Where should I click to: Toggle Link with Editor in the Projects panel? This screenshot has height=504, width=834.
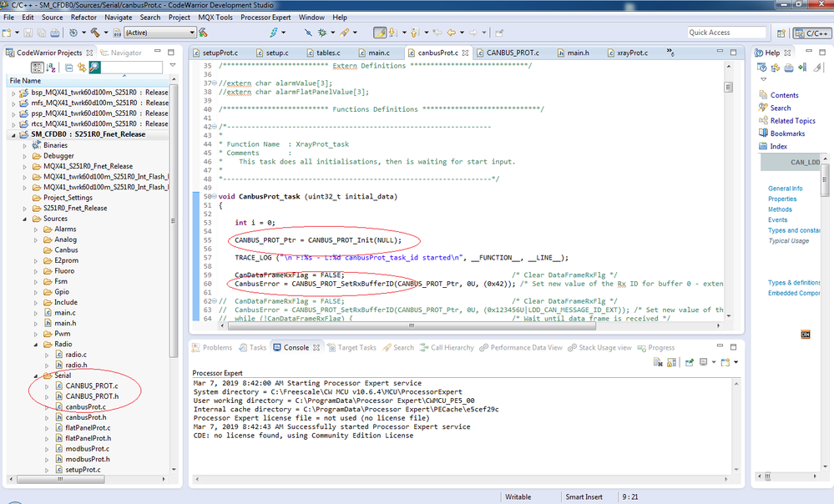tap(82, 68)
